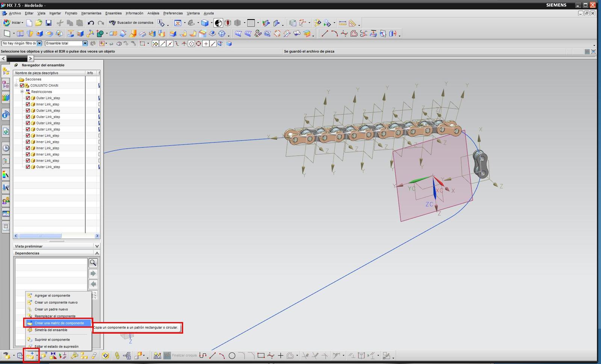Toggle checkbox of third Inner Link_step row
Screen dimensions: 601x364
(28, 142)
